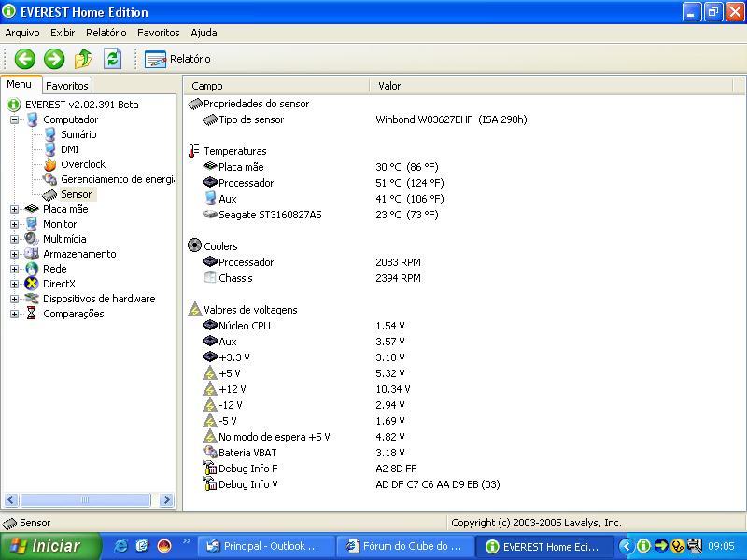Image resolution: width=747 pixels, height=560 pixels.
Task: Expand the Multimídia tree node
Action: (14, 239)
